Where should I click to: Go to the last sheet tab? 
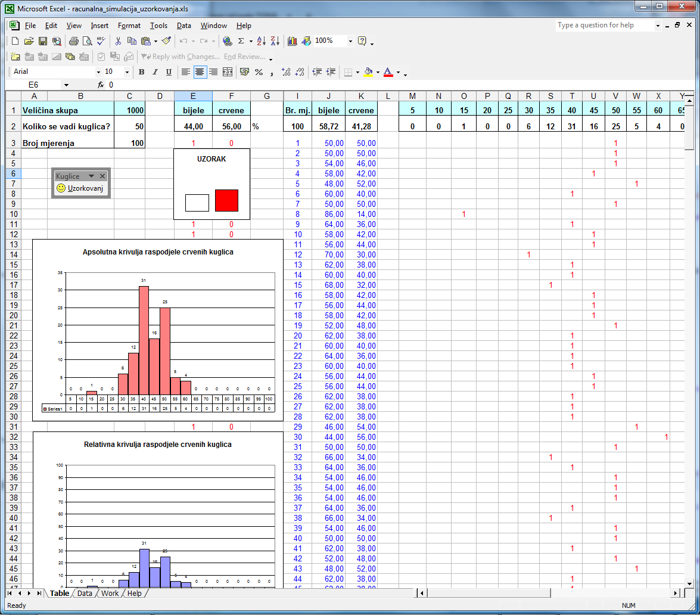click(x=39, y=593)
